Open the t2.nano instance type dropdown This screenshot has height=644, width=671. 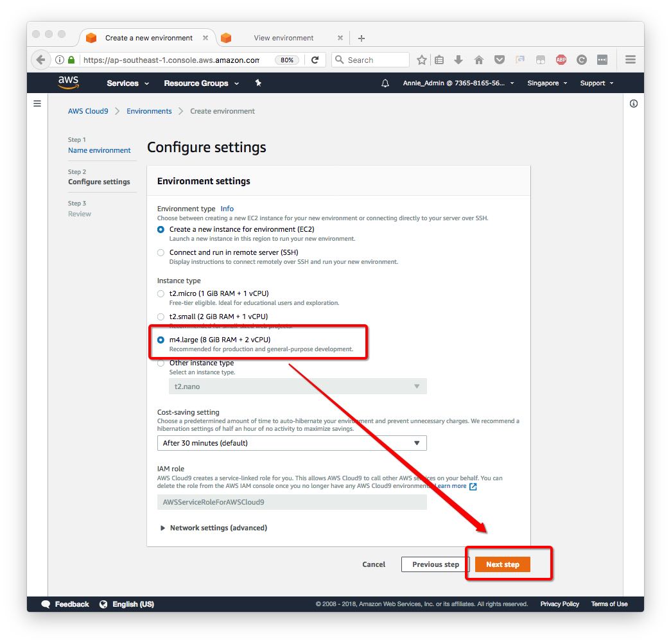tap(298, 387)
